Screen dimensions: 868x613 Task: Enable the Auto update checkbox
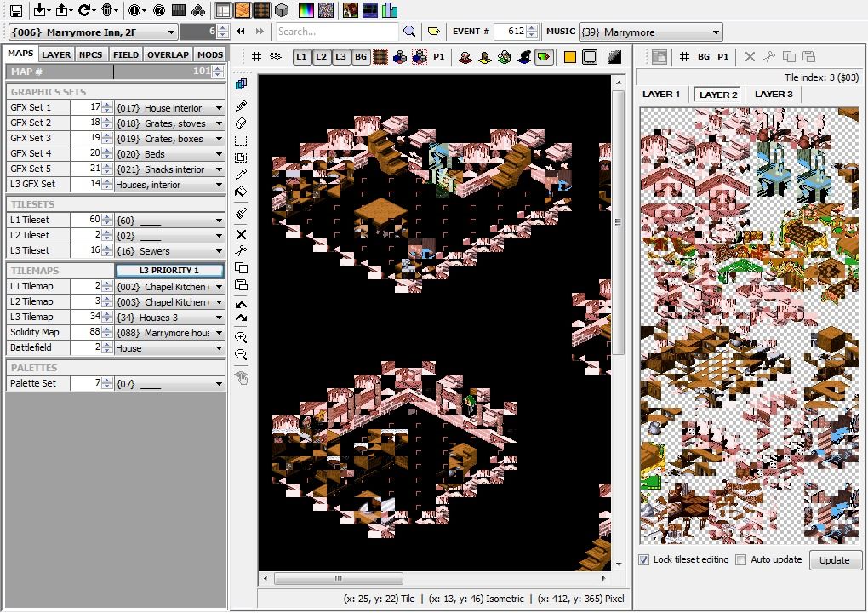[x=741, y=559]
